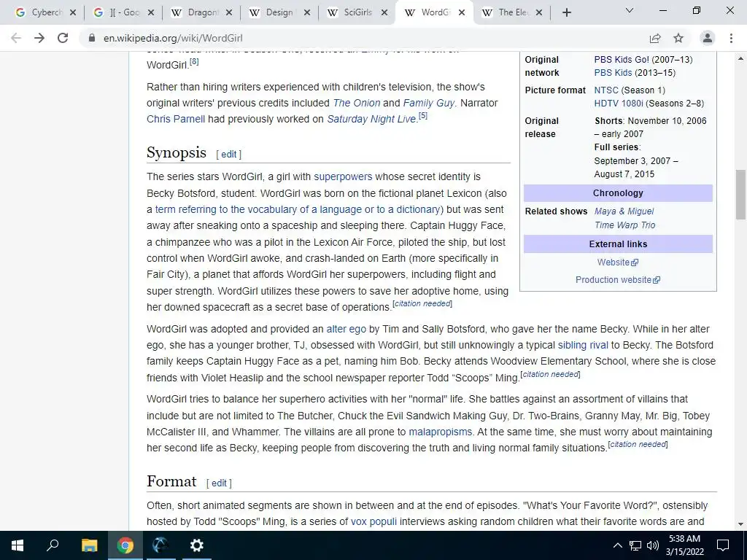This screenshot has height=560, width=747.
Task: Open the sibling rival link
Action: click(583, 345)
